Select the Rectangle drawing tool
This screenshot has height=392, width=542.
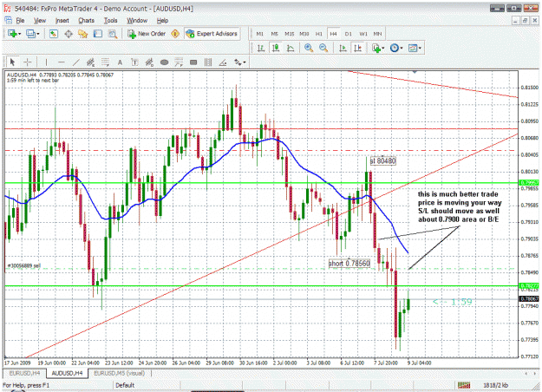click(x=193, y=62)
